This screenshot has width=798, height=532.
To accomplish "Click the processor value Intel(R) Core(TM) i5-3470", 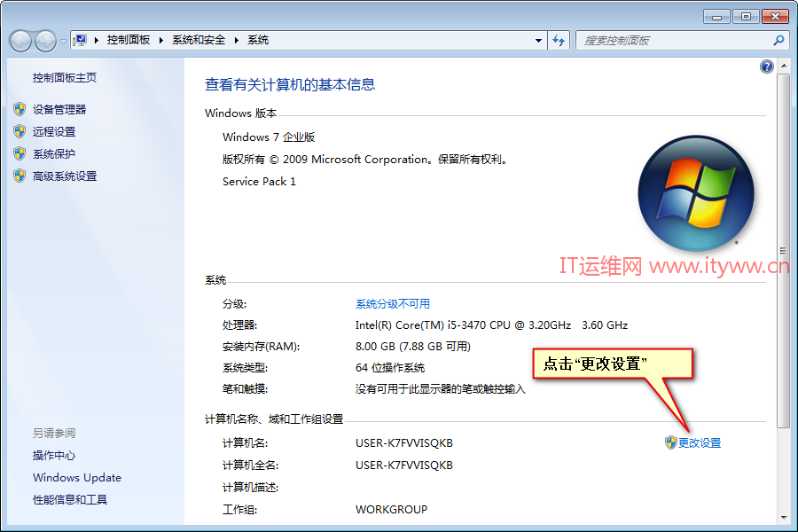I will click(491, 325).
